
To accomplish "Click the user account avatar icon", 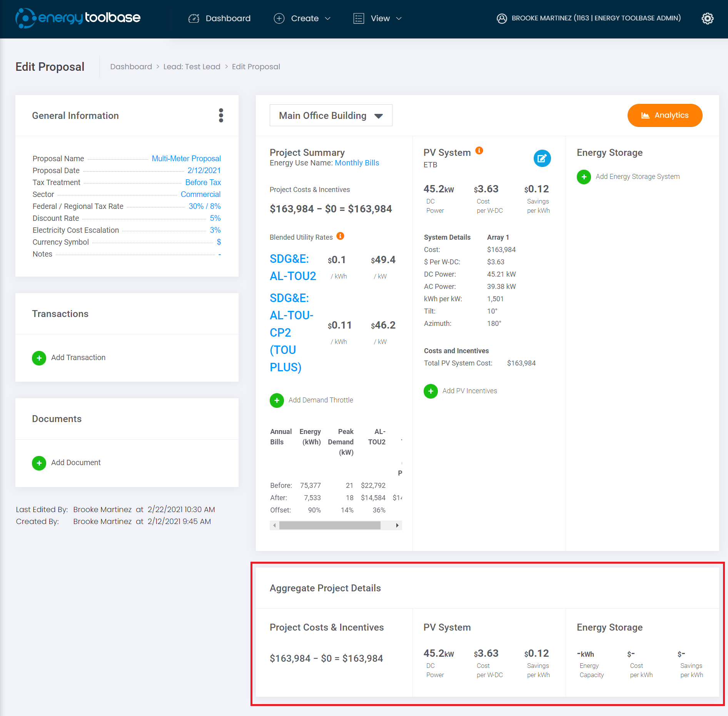I will (x=502, y=18).
